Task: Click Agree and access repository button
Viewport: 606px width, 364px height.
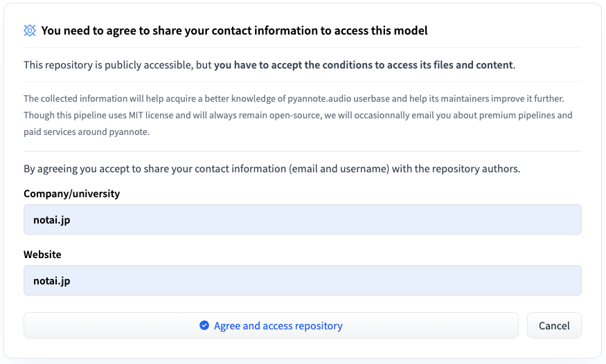Action: pos(271,325)
